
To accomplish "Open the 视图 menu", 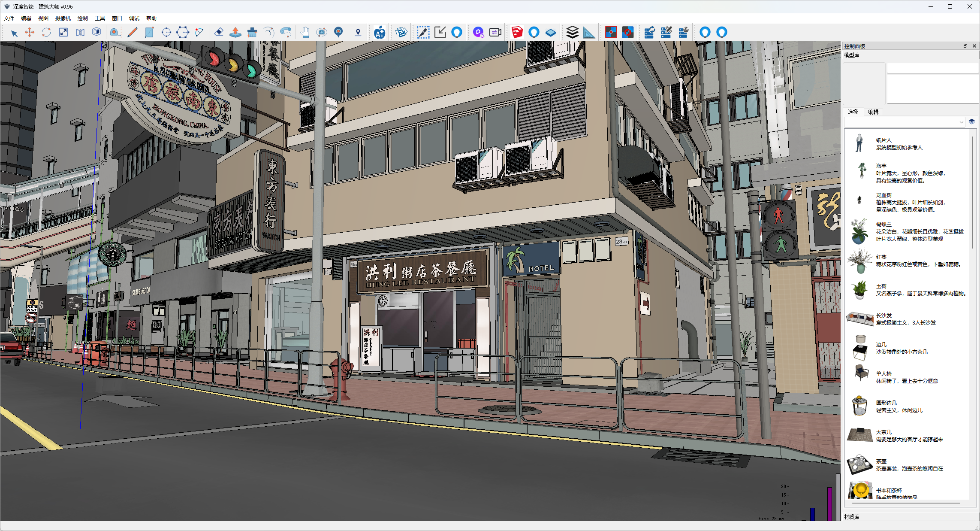I will click(x=43, y=18).
